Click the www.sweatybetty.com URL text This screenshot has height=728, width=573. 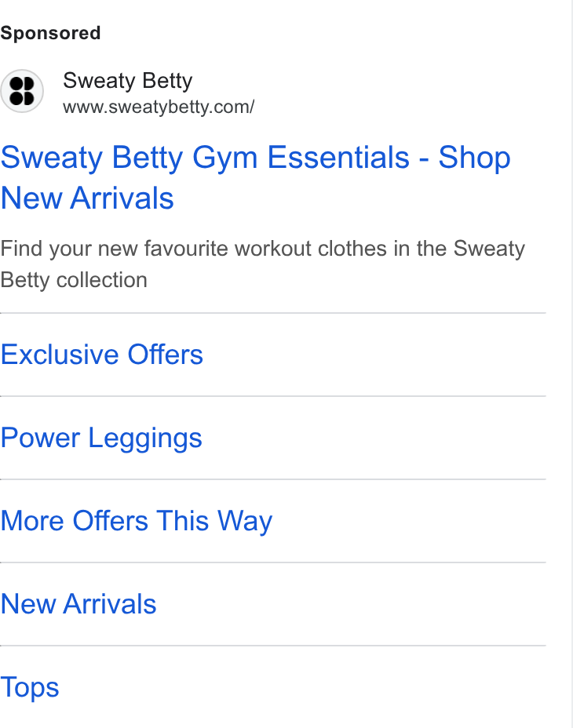159,107
